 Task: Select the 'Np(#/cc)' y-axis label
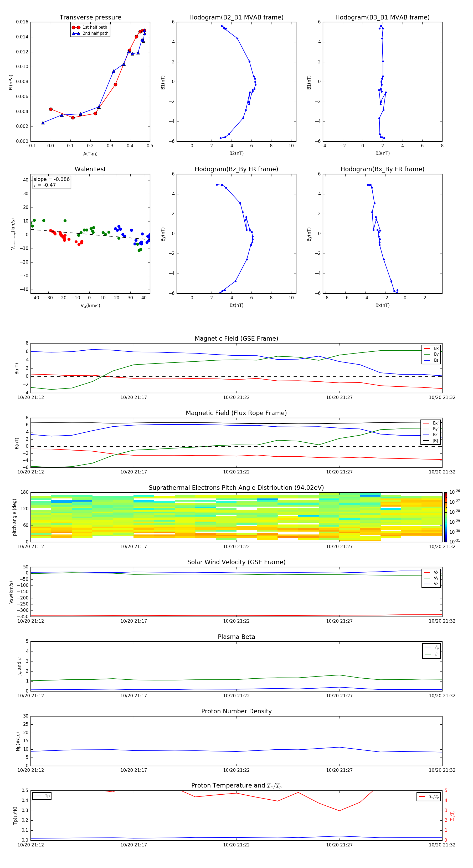pyautogui.click(x=18, y=741)
